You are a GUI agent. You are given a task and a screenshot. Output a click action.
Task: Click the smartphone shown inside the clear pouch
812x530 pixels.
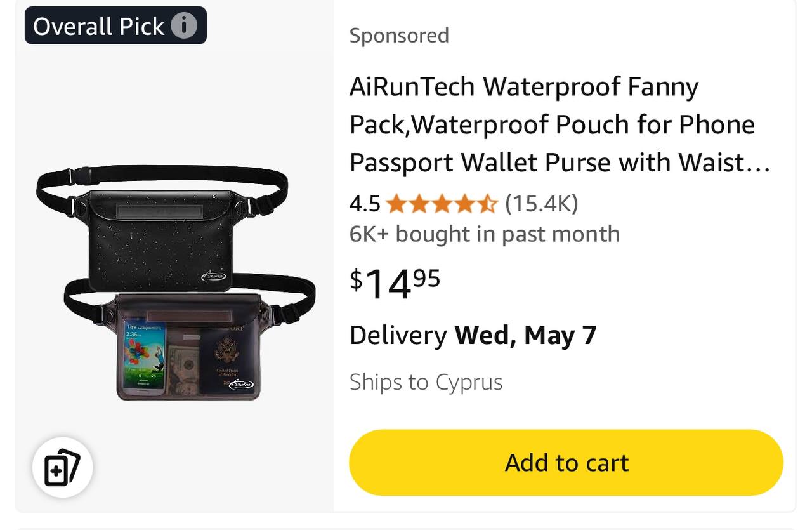coord(144,358)
